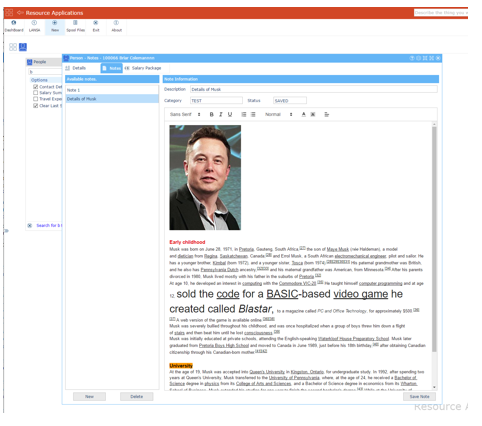Open the Normal text size dropdown
The width and height of the screenshot is (482, 426).
coord(279,114)
